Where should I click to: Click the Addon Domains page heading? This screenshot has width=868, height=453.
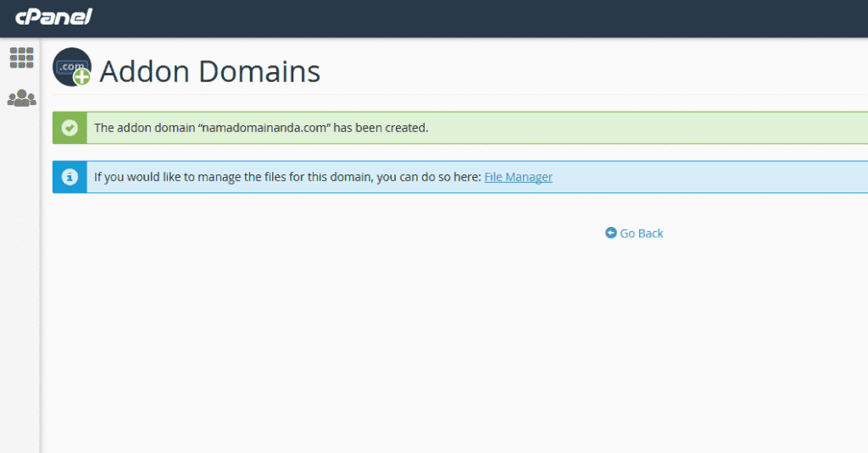pos(210,71)
